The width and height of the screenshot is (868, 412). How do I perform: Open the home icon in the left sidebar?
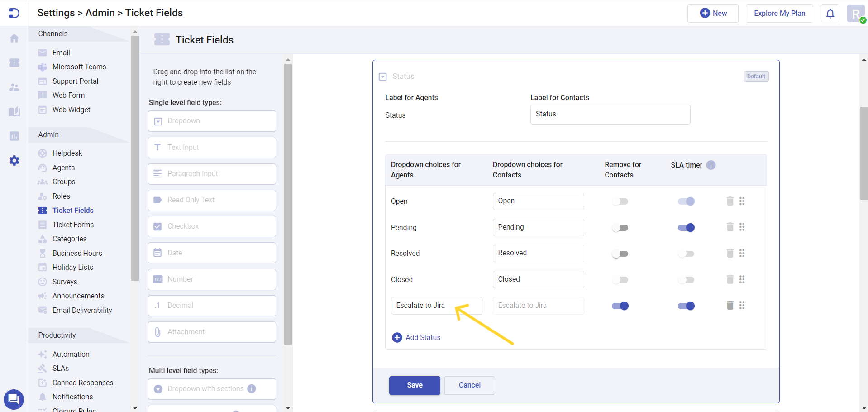point(14,38)
